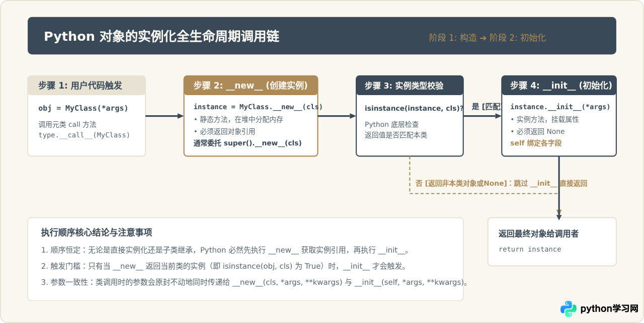Click the title 'Python 对象的实例化全生命周期调用链'
The height and width of the screenshot is (323, 644).
click(162, 36)
